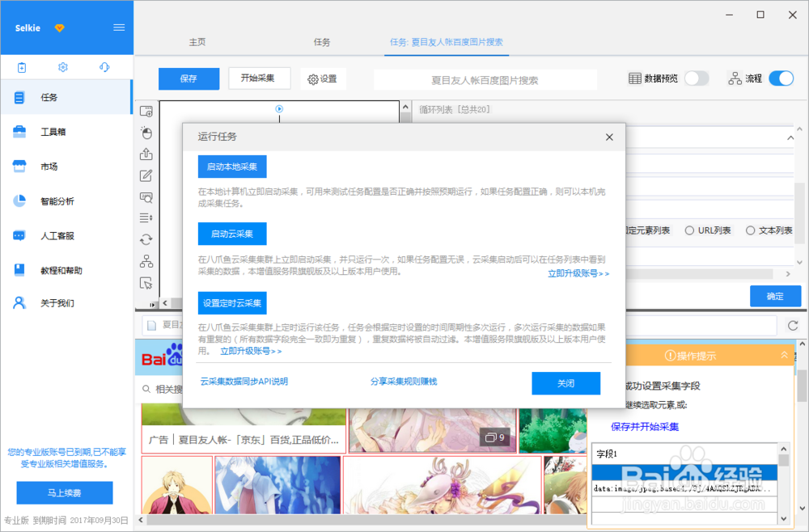The width and height of the screenshot is (809, 532).
Task: Click the 关闭 button in dialog
Action: click(566, 383)
